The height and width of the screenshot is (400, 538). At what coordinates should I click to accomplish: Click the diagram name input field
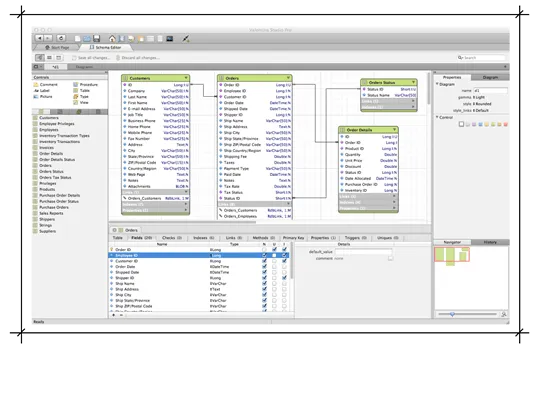point(490,91)
